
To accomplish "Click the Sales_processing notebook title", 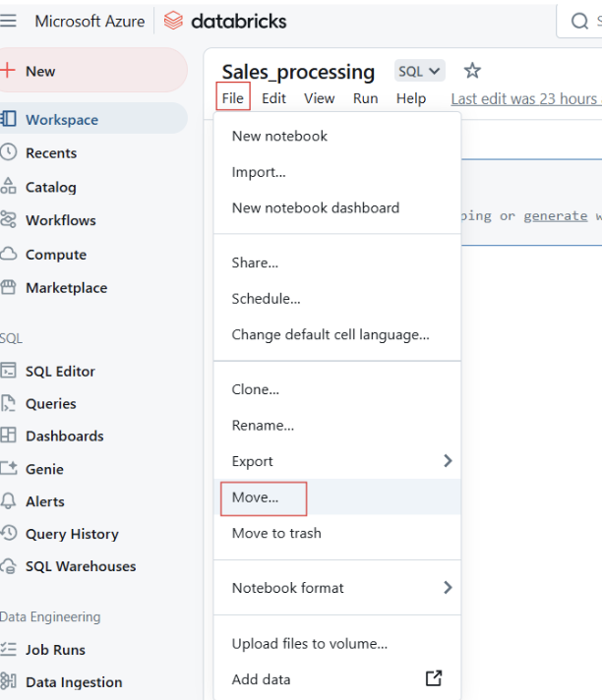I will 298,72.
